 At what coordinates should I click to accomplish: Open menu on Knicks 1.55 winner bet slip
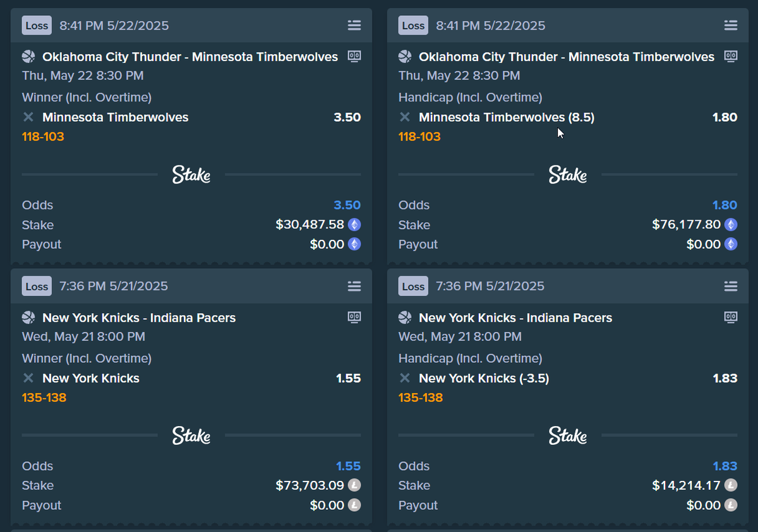[354, 286]
